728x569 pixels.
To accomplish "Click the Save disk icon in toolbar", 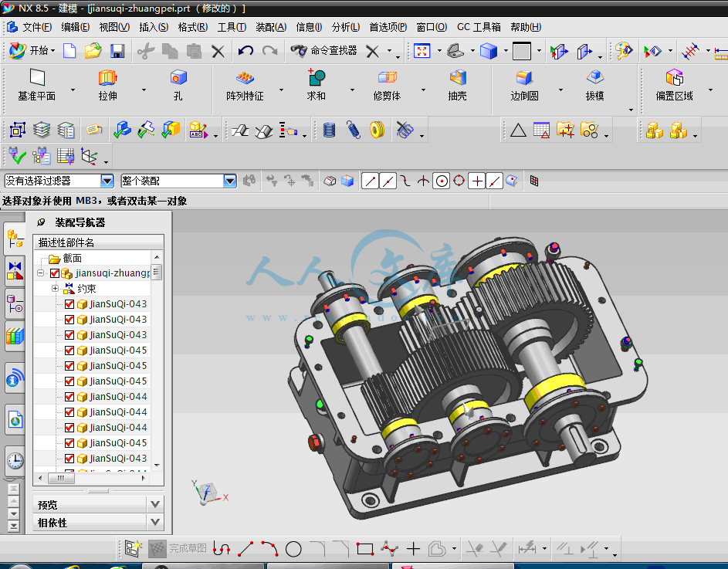I will tap(117, 51).
